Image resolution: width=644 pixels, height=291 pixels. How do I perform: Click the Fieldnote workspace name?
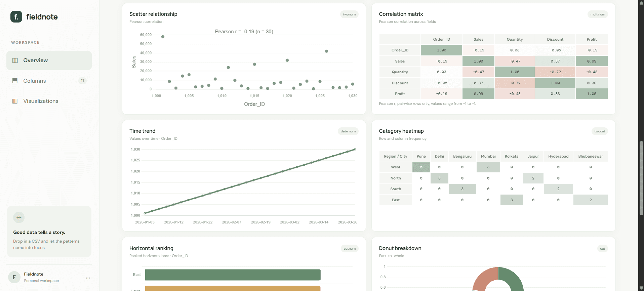click(x=34, y=274)
